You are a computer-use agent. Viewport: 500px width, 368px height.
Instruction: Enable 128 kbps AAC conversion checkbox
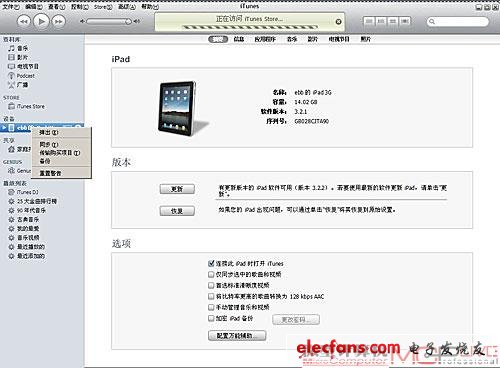click(211, 296)
